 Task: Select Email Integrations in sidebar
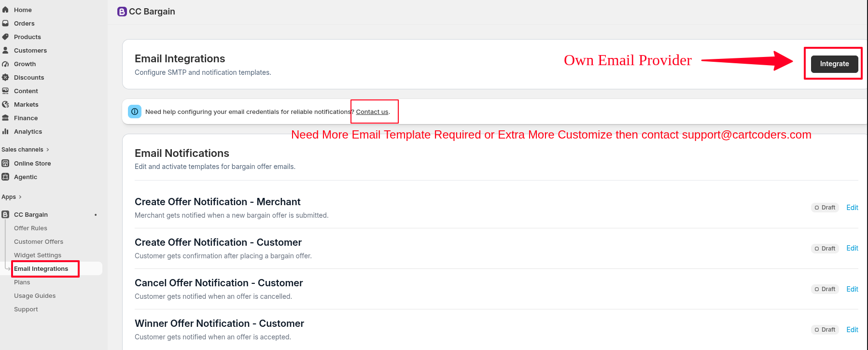41,269
